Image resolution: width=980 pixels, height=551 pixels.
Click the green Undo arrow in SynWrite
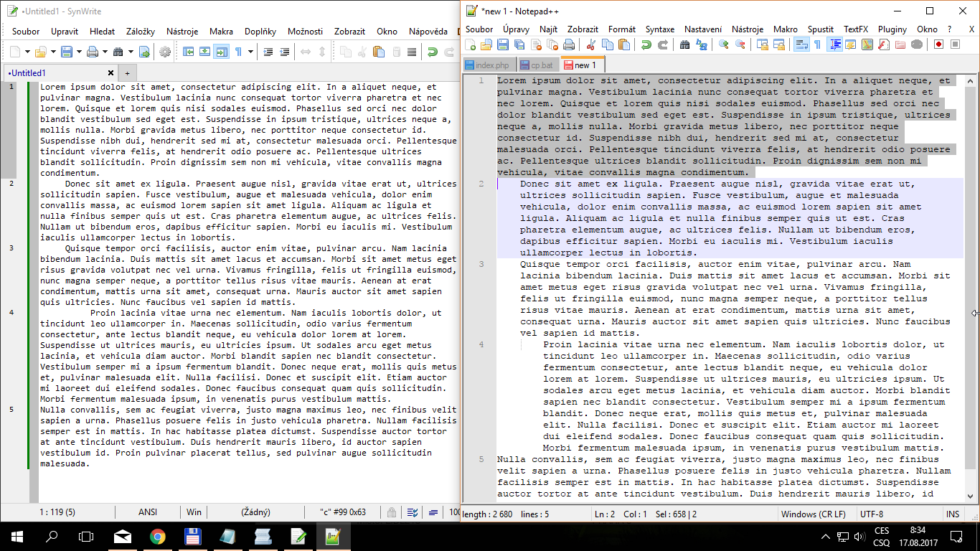(x=432, y=52)
